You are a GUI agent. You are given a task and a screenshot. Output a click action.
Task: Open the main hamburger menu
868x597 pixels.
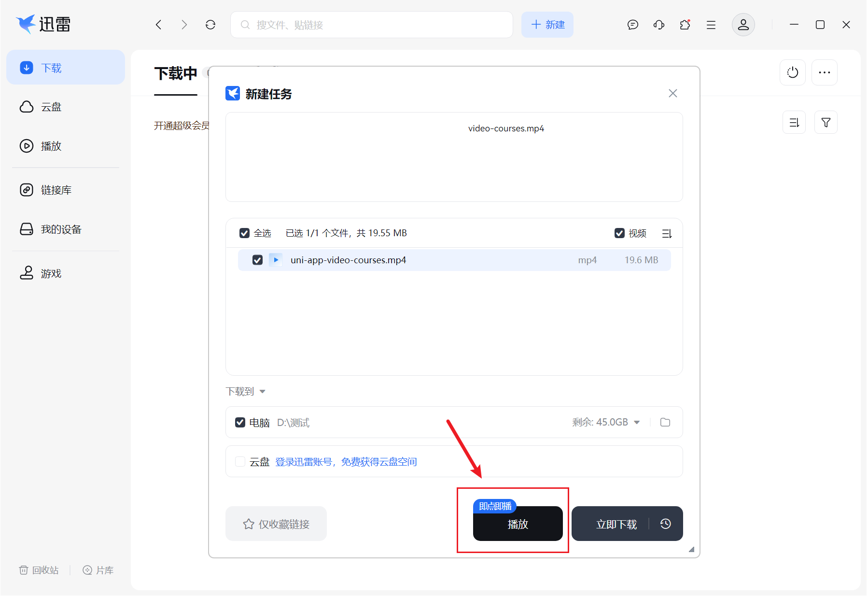[711, 25]
